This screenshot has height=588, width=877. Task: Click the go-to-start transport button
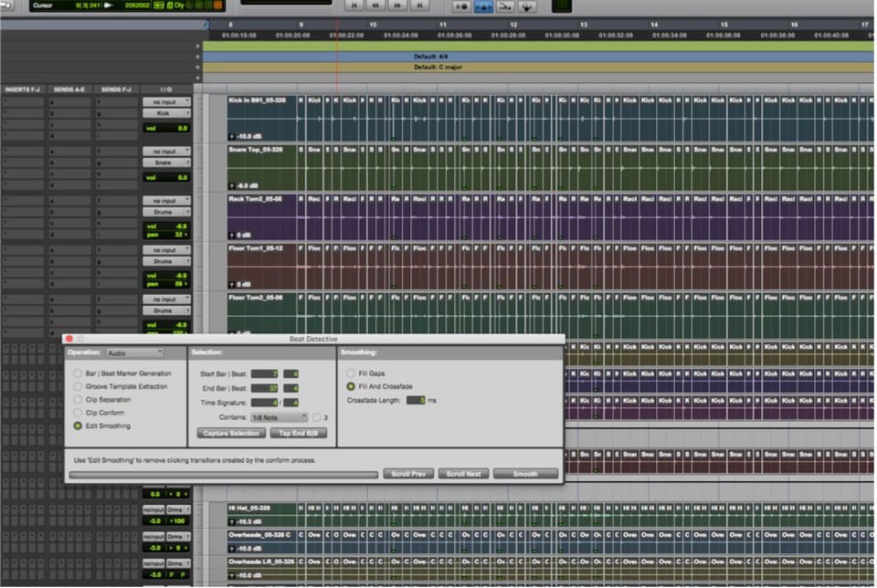354,5
